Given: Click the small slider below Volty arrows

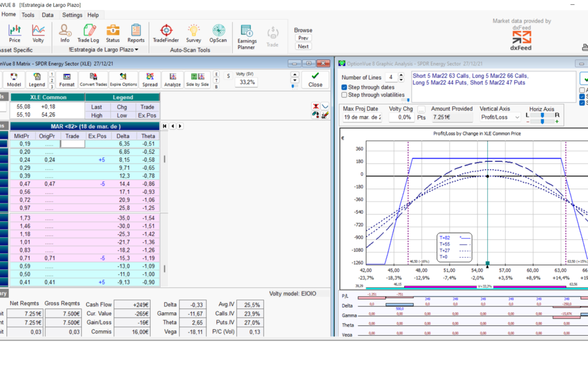Looking at the screenshot, I should (x=295, y=86).
